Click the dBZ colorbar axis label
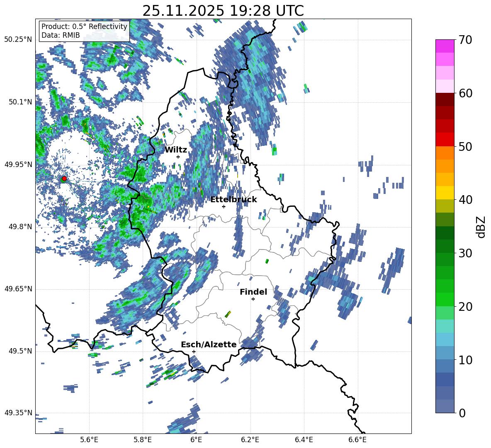Image resolution: width=491 pixels, height=448 pixels. pyautogui.click(x=481, y=227)
